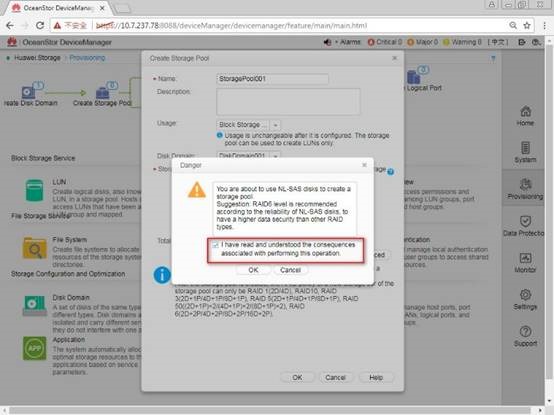Close the Danger dialog with X

pyautogui.click(x=364, y=165)
